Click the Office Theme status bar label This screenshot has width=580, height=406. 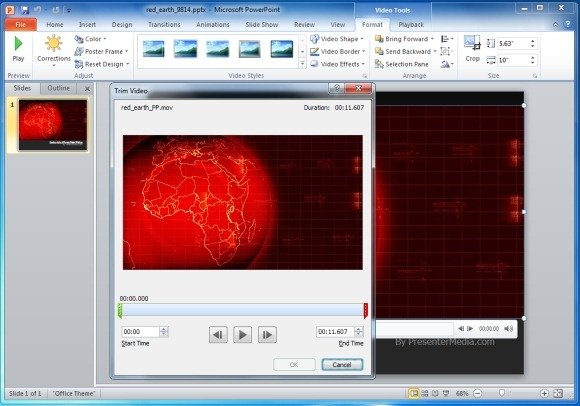coord(74,393)
